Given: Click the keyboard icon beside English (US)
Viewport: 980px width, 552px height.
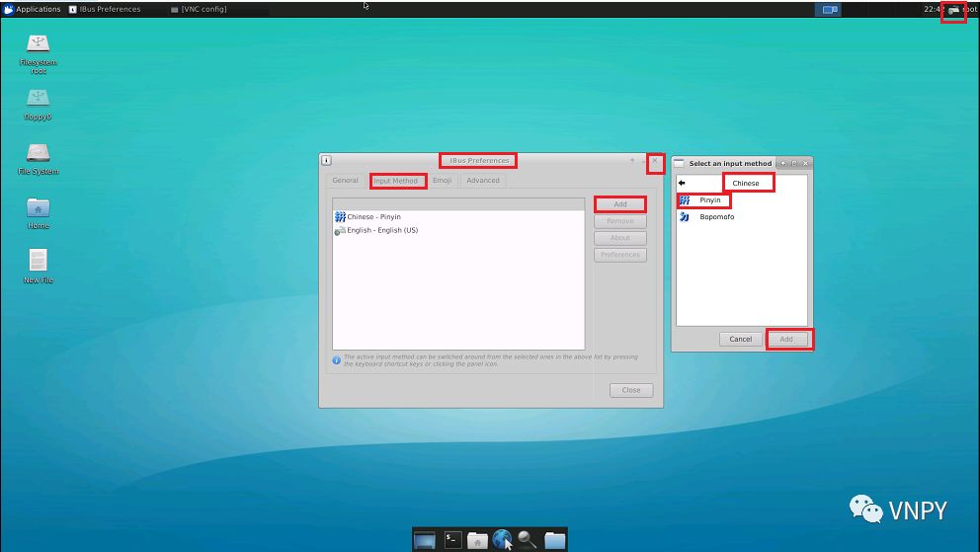Looking at the screenshot, I should 340,230.
